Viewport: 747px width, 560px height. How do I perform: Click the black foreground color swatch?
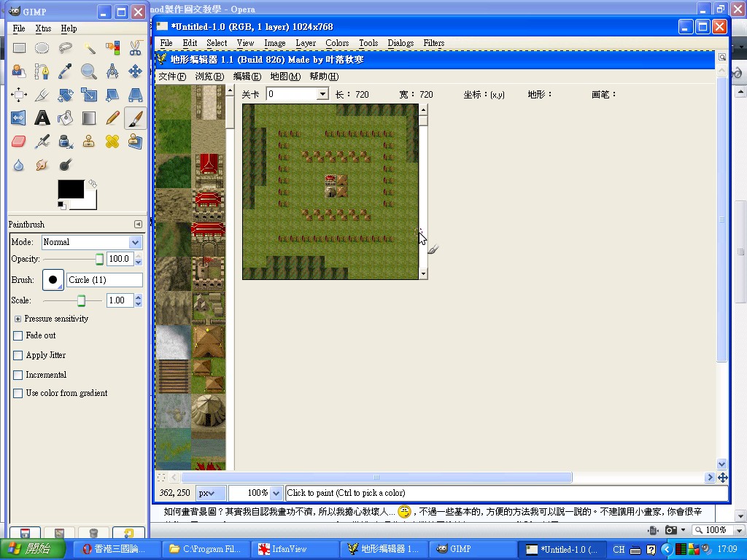pyautogui.click(x=71, y=189)
